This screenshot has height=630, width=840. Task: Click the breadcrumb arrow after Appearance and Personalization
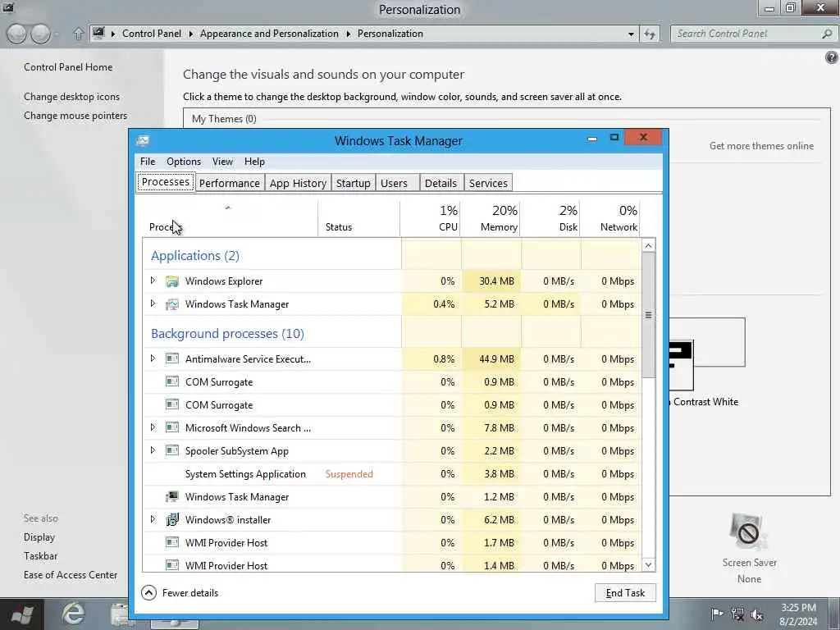click(348, 34)
